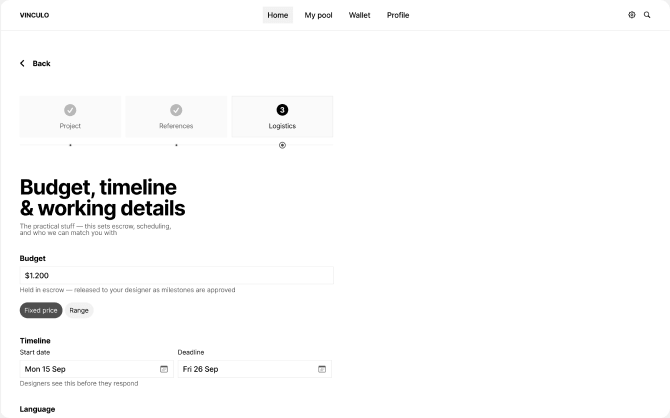
Task: Open the Deadline field Fri 26 Sep
Action: tap(255, 369)
